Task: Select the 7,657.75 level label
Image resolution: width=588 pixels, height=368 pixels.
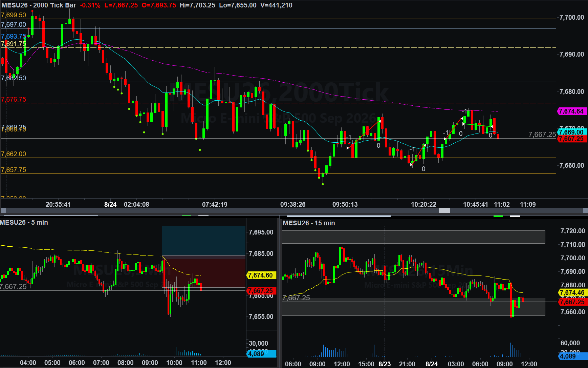Action: click(14, 170)
